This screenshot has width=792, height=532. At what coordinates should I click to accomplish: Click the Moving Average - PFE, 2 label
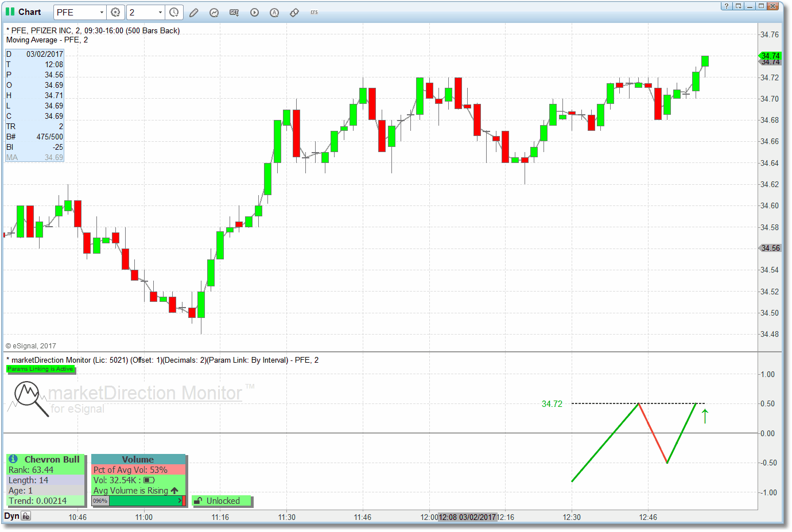47,40
